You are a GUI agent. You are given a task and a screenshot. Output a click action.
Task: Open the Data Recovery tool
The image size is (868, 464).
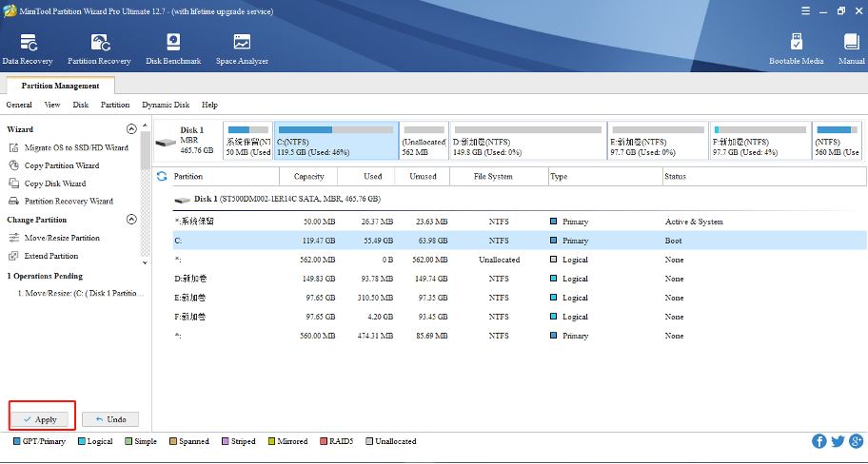click(x=28, y=49)
